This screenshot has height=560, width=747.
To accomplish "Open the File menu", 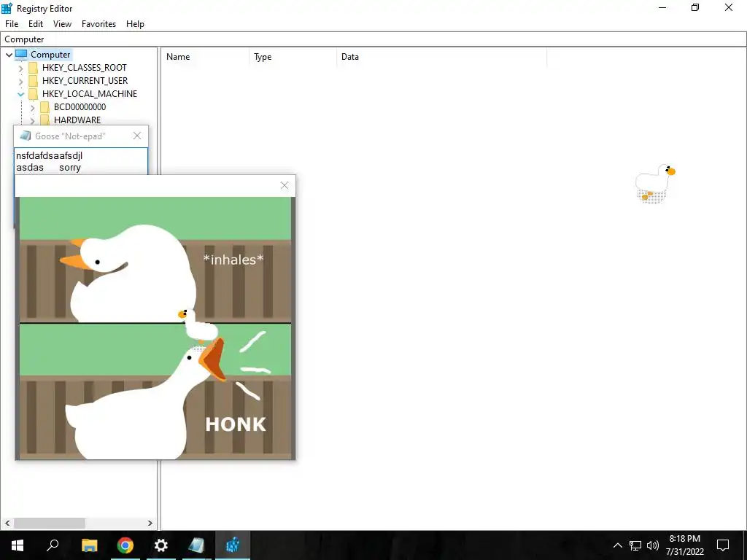I will tap(12, 24).
